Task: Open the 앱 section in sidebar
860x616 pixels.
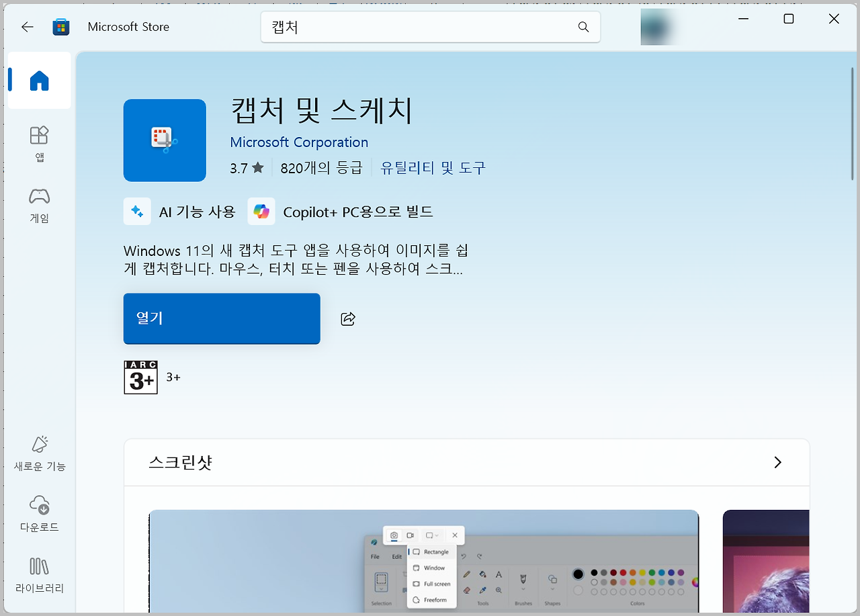Action: (x=40, y=144)
